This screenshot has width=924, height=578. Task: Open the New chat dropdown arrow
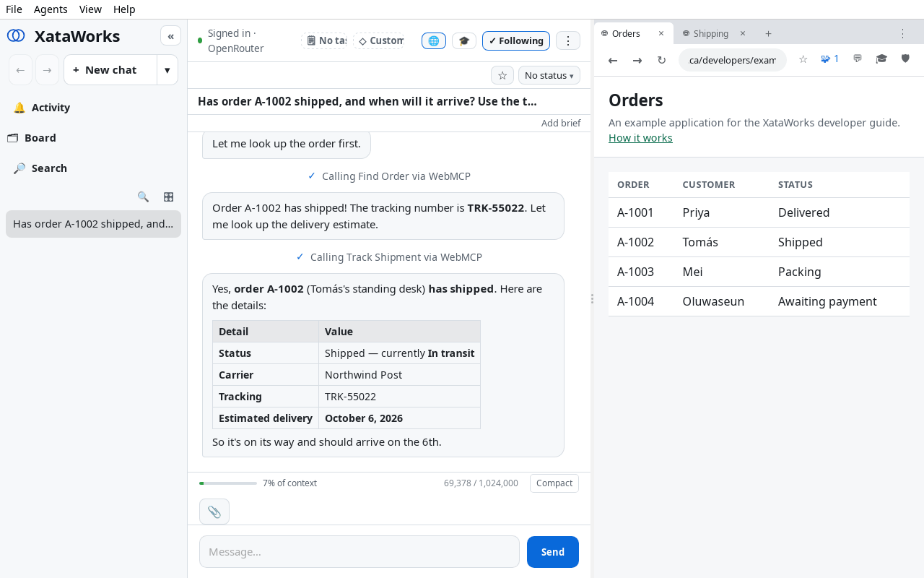click(x=167, y=70)
